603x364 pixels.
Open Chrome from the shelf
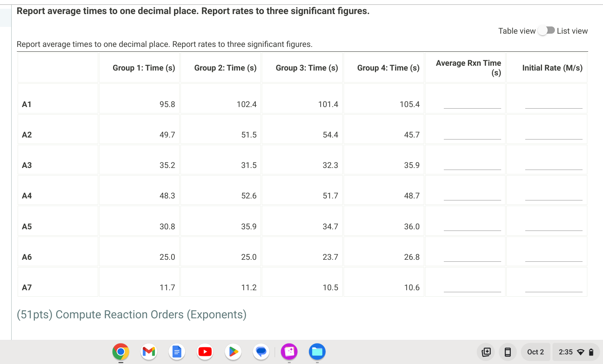[x=120, y=352]
